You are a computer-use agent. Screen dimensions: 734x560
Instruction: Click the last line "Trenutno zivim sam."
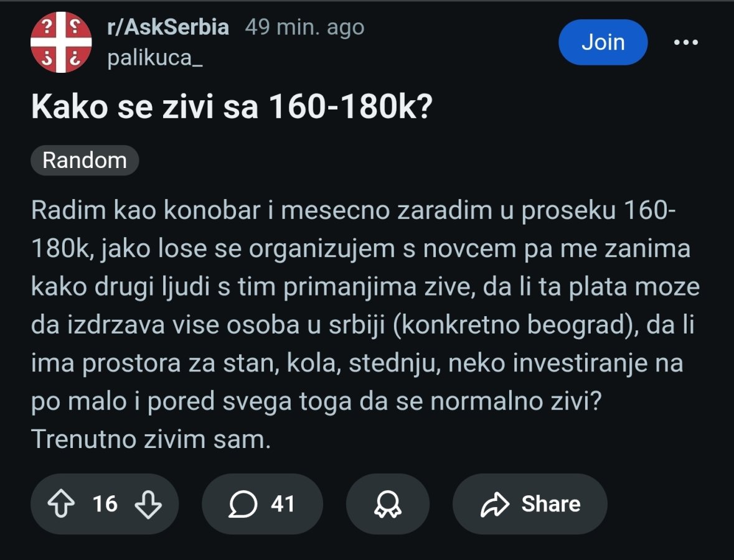point(151,440)
